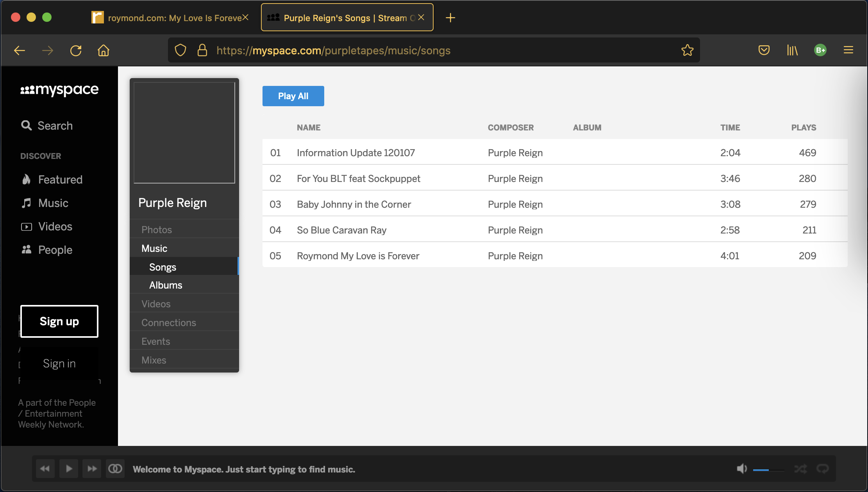Go to Music in the Discover sidebar
This screenshot has width=868, height=492.
point(45,203)
